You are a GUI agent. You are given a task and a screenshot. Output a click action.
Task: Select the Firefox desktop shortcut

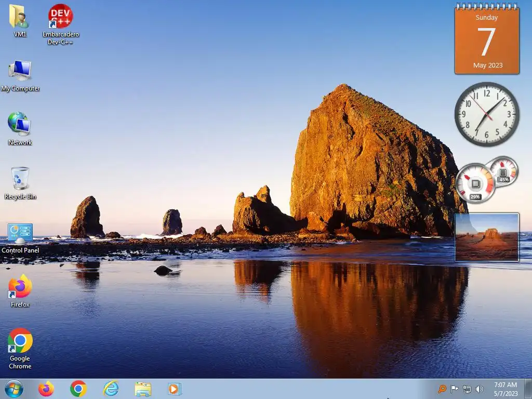(20, 291)
